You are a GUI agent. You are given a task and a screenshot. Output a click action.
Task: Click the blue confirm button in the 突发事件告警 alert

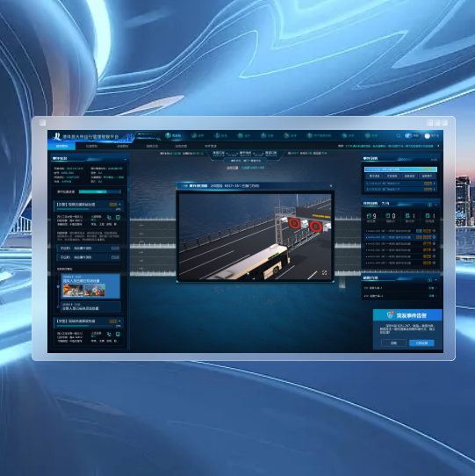421,343
